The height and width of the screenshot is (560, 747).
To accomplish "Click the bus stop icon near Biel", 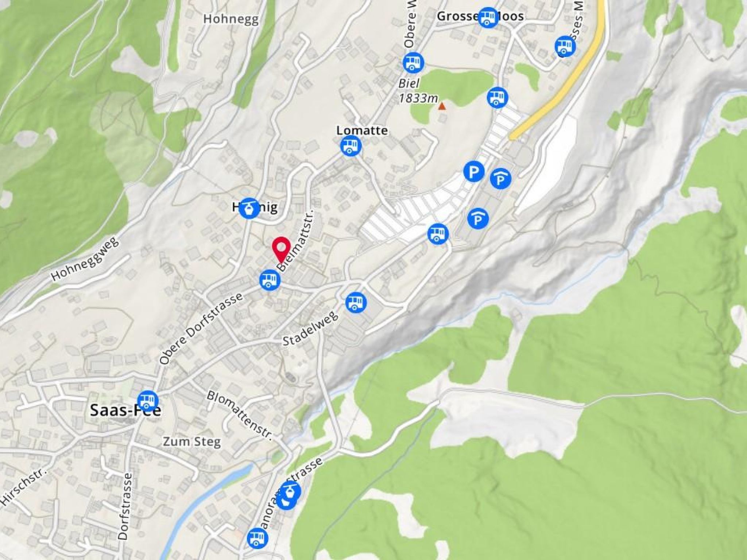I will (413, 62).
